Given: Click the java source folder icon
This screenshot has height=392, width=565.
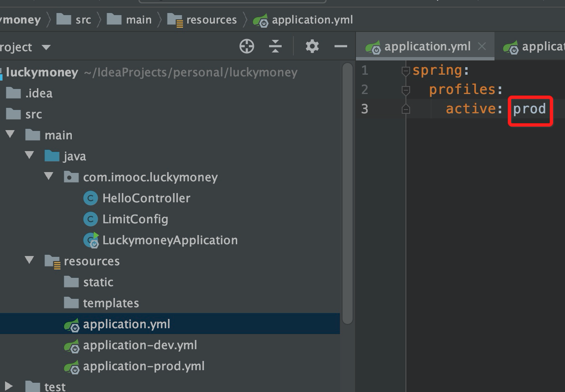Looking at the screenshot, I should (52, 156).
